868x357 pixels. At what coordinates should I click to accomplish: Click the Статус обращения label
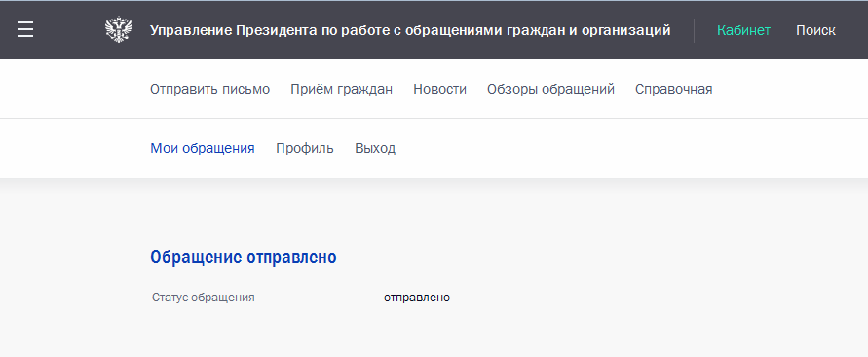[x=204, y=297]
